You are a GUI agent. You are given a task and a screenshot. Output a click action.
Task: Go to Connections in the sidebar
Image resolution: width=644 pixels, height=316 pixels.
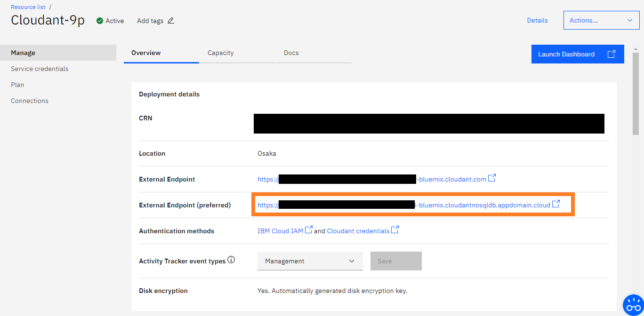[x=30, y=101]
